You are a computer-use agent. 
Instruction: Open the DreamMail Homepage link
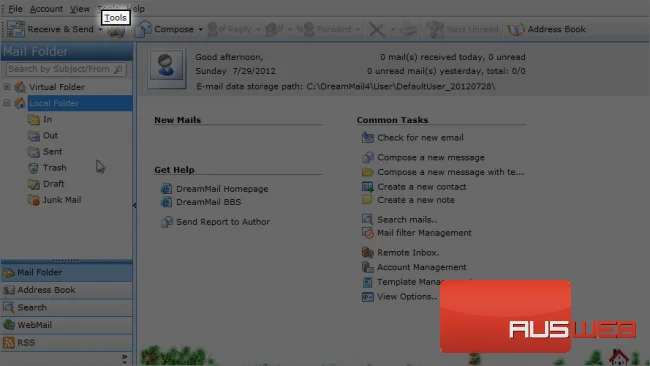[222, 189]
